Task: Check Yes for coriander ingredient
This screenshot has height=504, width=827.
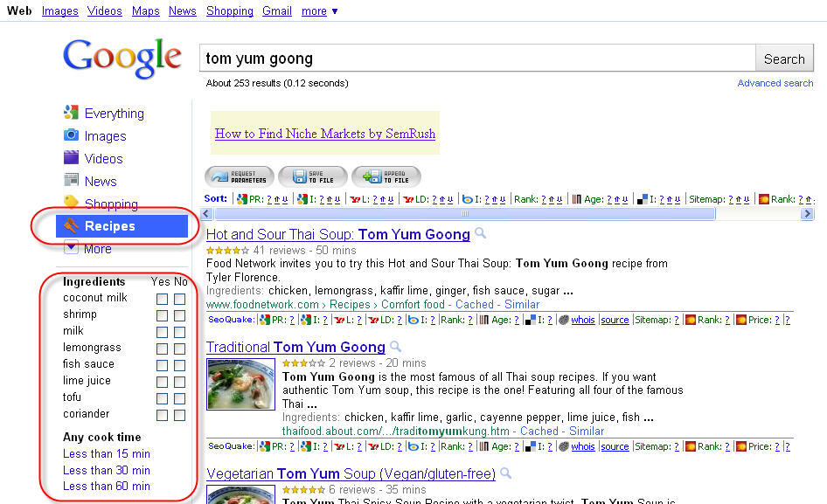Action: [162, 416]
